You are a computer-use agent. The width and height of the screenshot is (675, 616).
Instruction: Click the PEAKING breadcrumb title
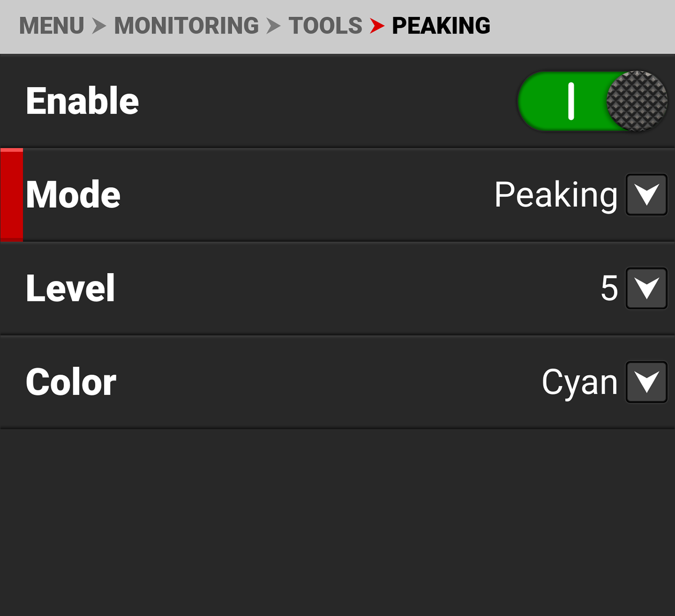(441, 26)
